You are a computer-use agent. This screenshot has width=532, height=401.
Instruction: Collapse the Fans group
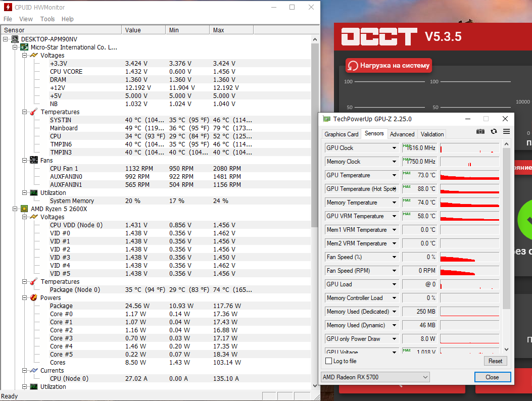tap(24, 160)
